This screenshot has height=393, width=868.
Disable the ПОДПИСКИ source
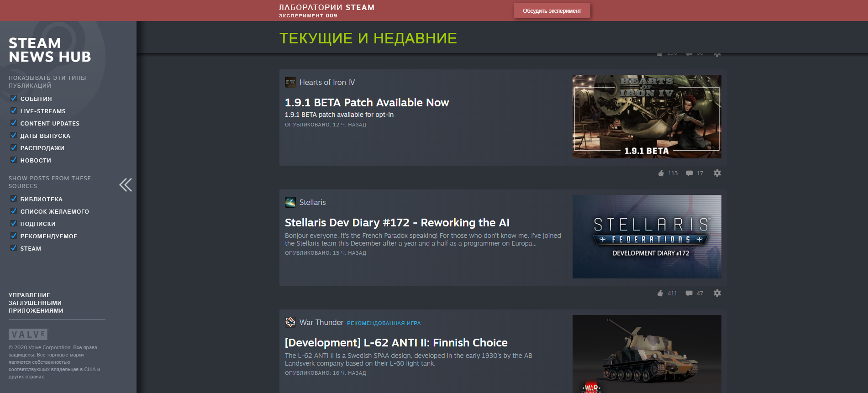tap(14, 224)
